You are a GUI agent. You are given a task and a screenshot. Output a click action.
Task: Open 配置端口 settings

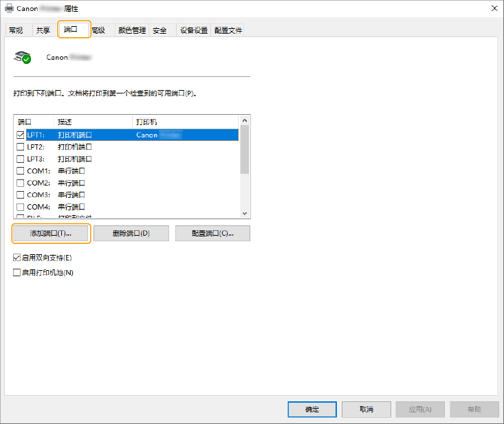coord(212,234)
